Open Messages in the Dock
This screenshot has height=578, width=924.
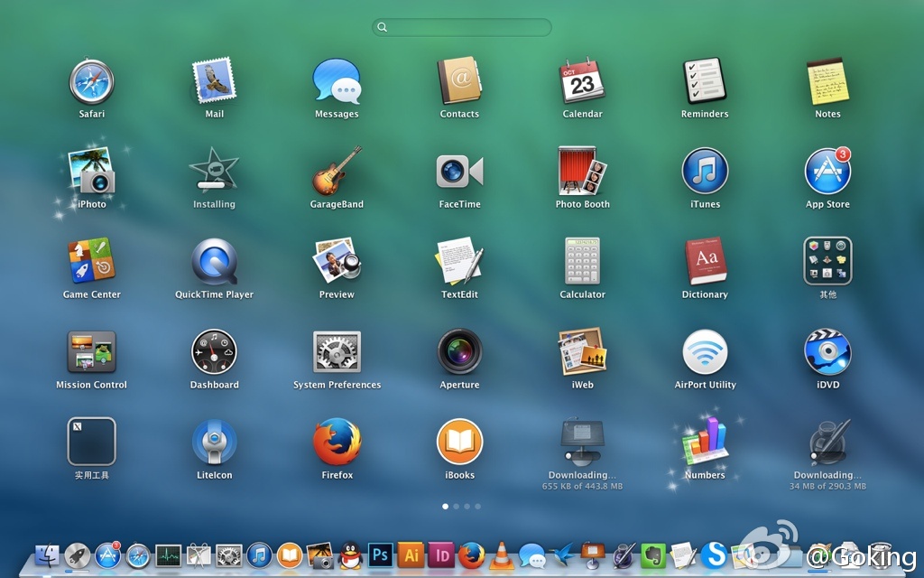click(x=532, y=555)
